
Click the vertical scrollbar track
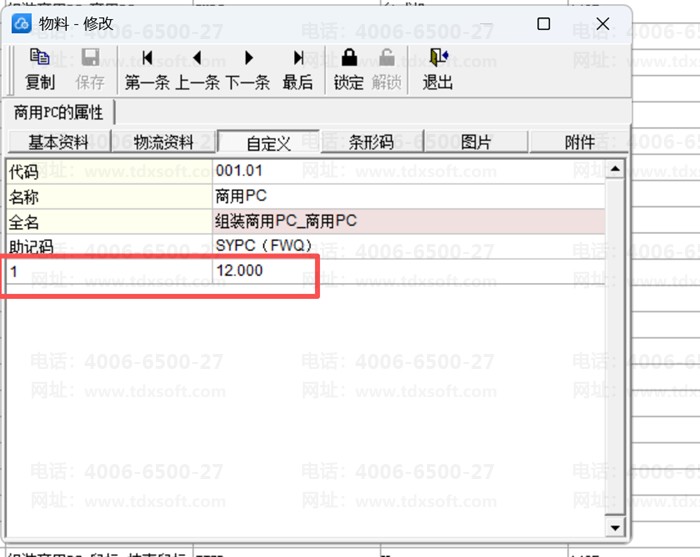click(615, 348)
